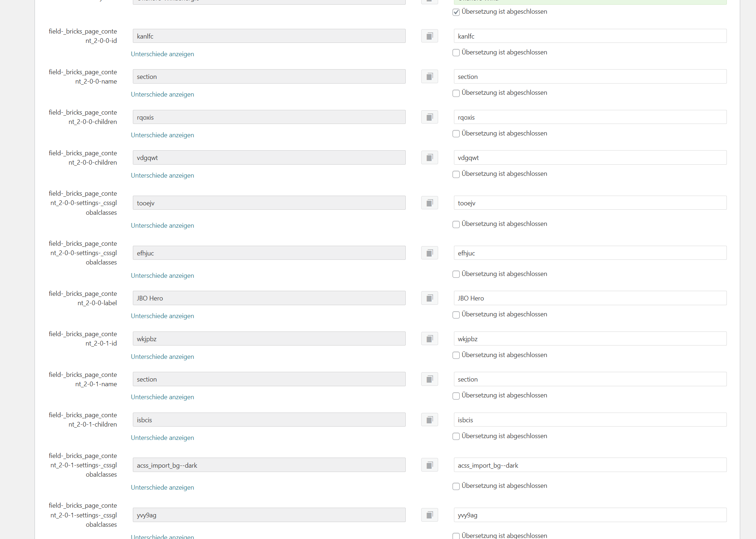Check translation complete under JBO Hero
This screenshot has width=756, height=539.
coord(456,315)
